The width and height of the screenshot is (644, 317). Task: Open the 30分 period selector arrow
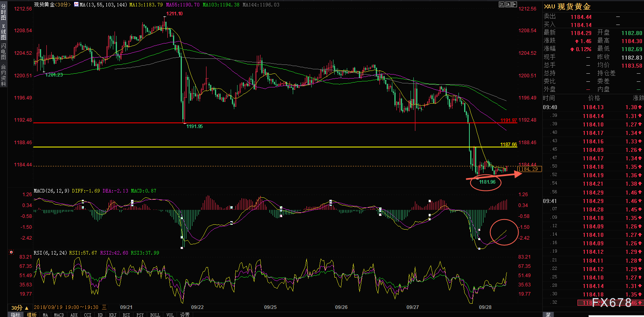pyautogui.click(x=27, y=308)
